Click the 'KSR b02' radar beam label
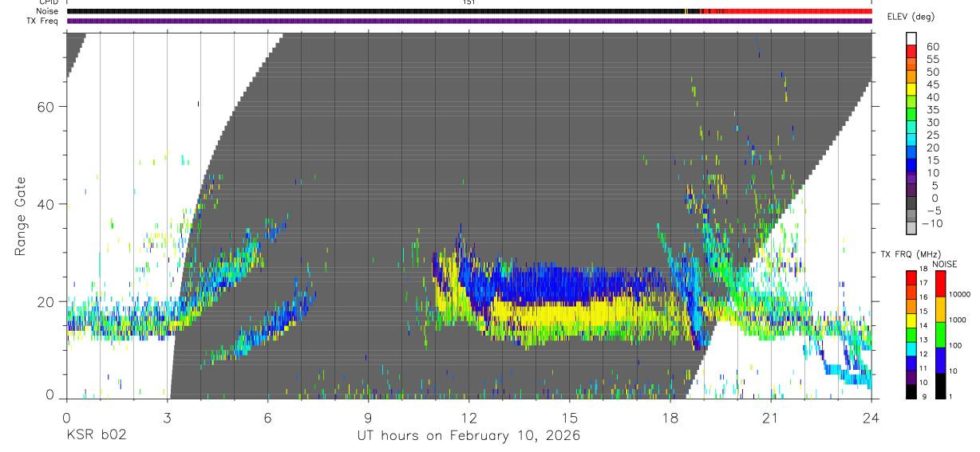 (96, 436)
